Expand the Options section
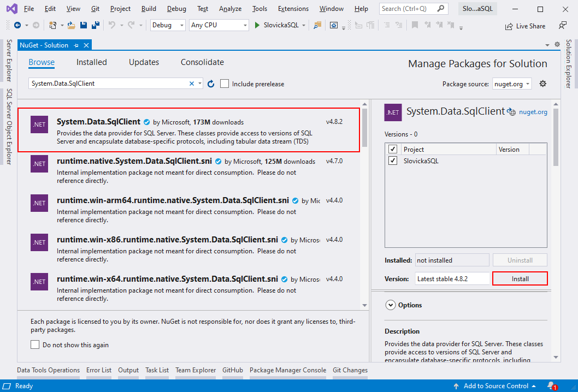578x392 pixels. 390,305
